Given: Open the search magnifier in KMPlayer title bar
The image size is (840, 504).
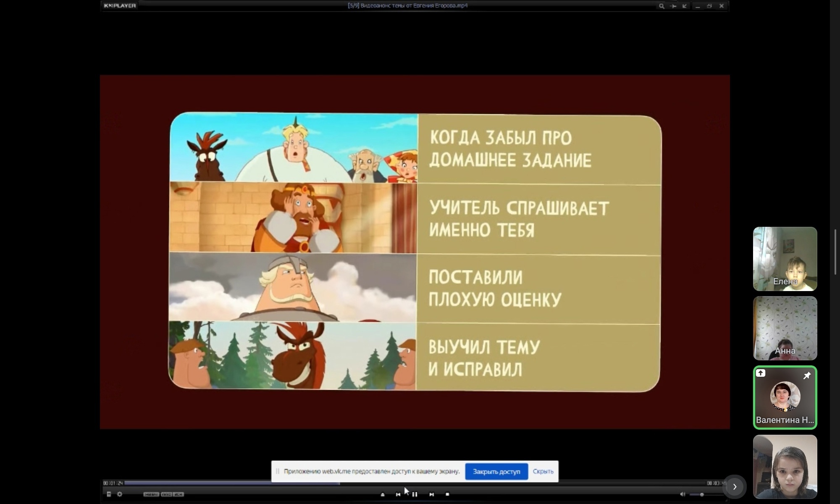Looking at the screenshot, I should pyautogui.click(x=661, y=6).
